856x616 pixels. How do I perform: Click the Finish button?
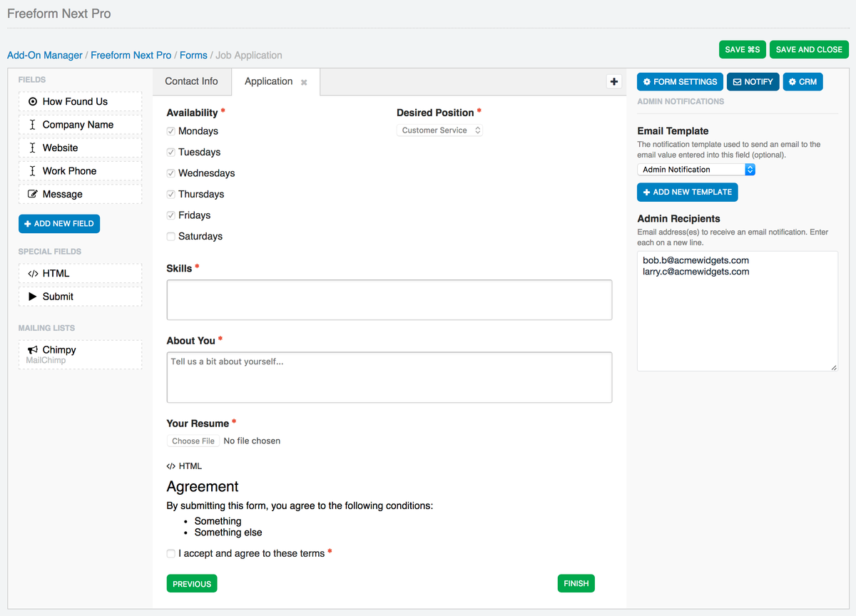pyautogui.click(x=576, y=583)
